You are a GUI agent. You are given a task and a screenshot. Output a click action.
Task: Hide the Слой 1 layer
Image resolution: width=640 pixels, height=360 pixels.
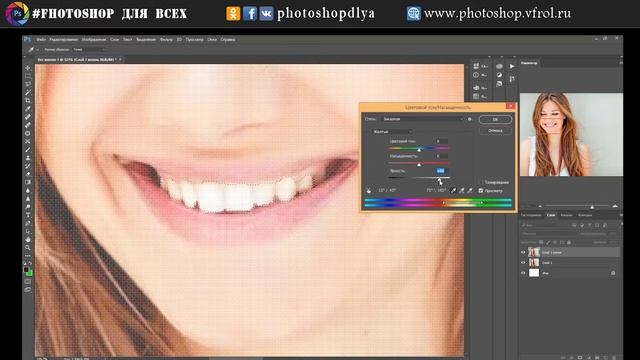pyautogui.click(x=523, y=262)
